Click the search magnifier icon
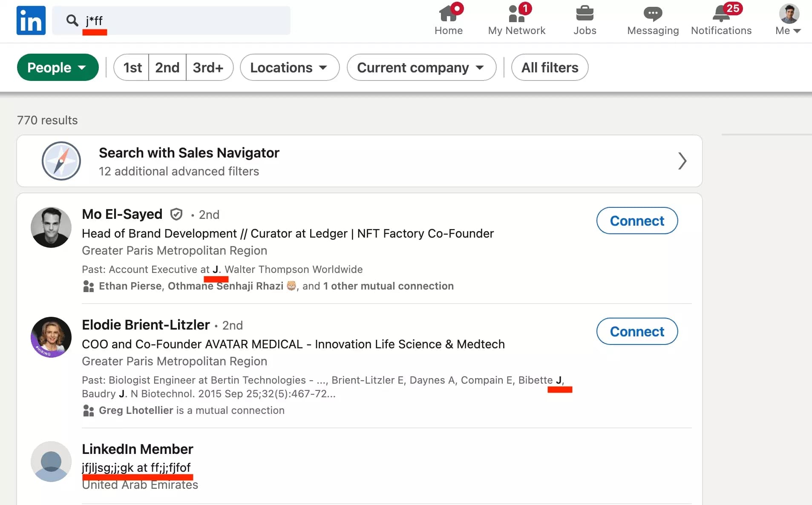 point(72,20)
